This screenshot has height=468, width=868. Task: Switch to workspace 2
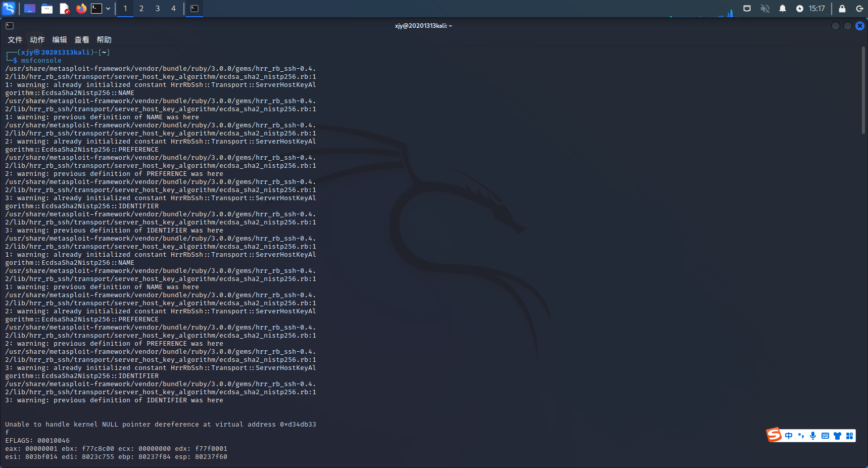click(x=141, y=9)
